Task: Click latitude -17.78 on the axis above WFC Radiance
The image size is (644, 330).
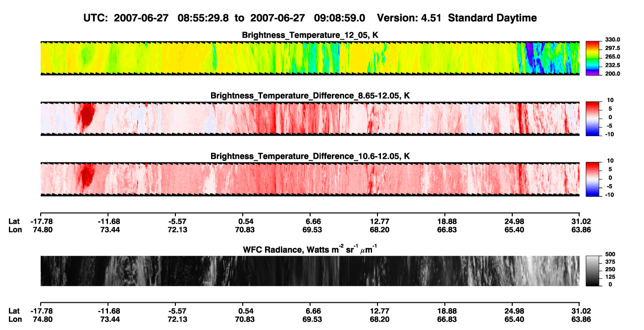Action: tap(41, 221)
